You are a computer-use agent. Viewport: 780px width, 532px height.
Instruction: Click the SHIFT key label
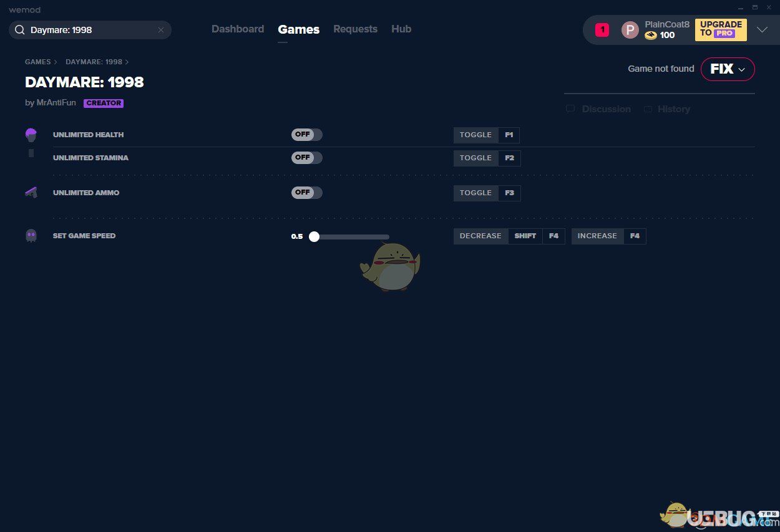pos(525,236)
